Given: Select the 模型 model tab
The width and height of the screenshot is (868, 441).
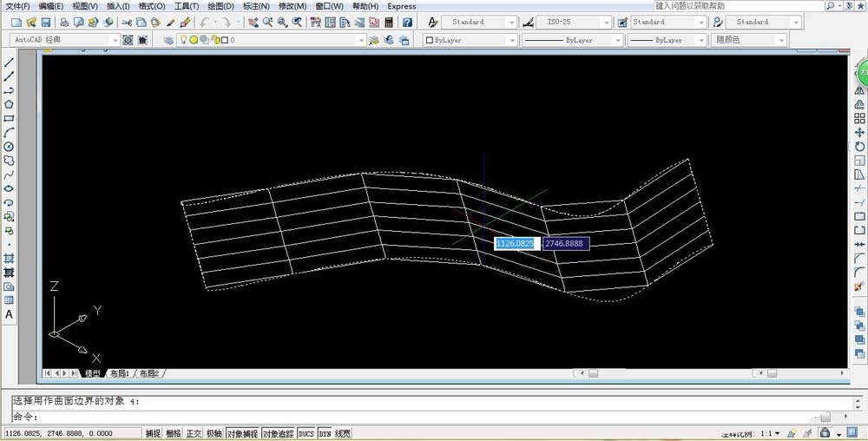Looking at the screenshot, I should pyautogui.click(x=93, y=373).
